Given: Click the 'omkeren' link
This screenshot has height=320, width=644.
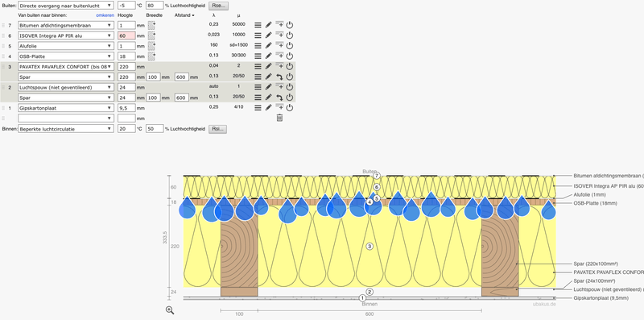Looking at the screenshot, I should pos(105,15).
